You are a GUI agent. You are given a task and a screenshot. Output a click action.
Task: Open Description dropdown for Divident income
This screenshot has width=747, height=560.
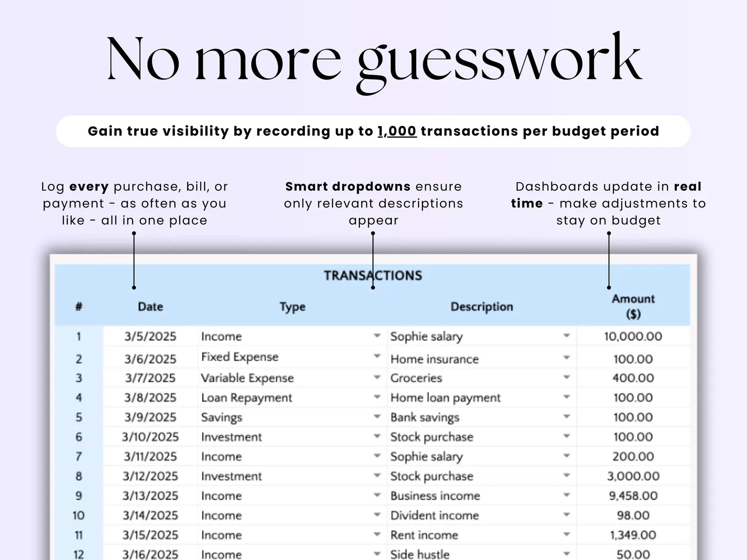566,515
